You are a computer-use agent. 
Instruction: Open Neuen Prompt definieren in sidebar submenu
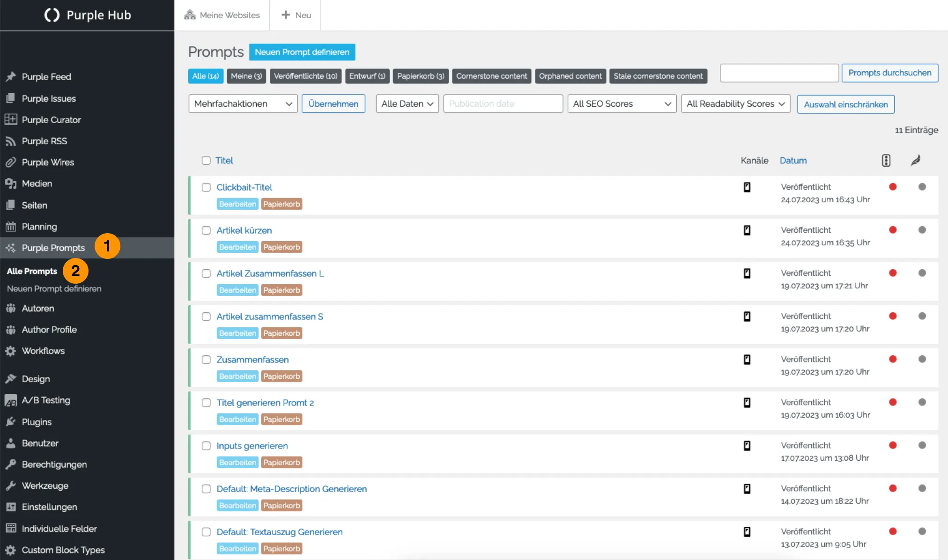[54, 289]
